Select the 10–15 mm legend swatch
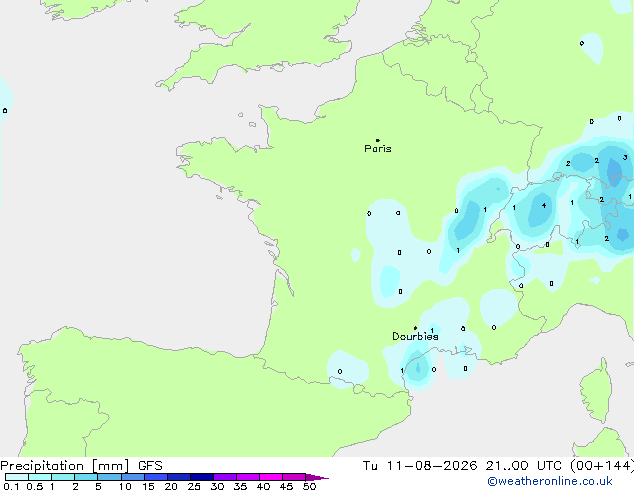 [133, 477]
